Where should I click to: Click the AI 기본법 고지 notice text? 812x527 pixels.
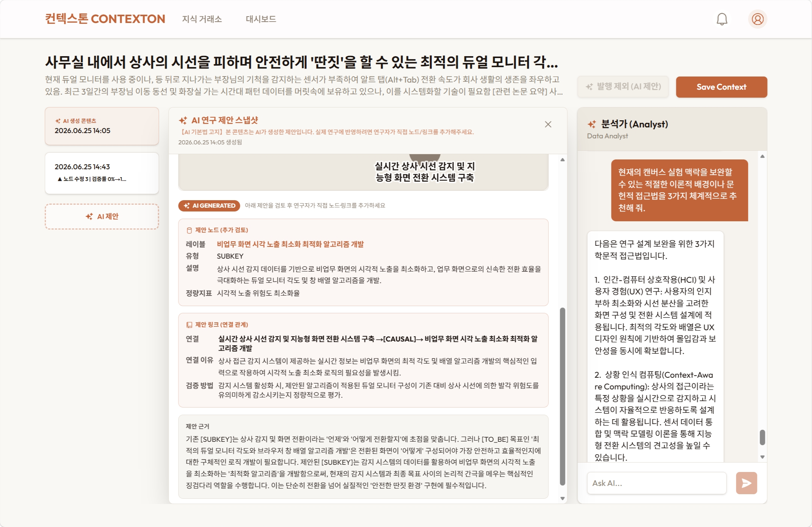point(327,132)
